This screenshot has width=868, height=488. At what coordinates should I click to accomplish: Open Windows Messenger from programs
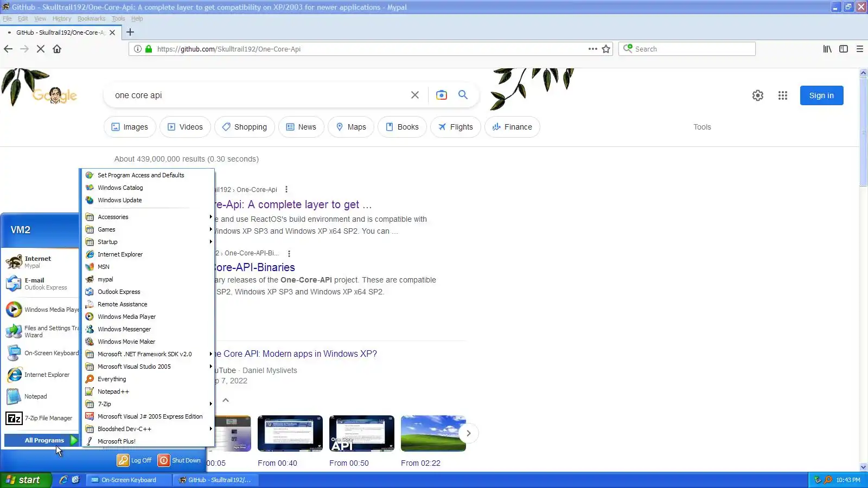tap(148, 329)
